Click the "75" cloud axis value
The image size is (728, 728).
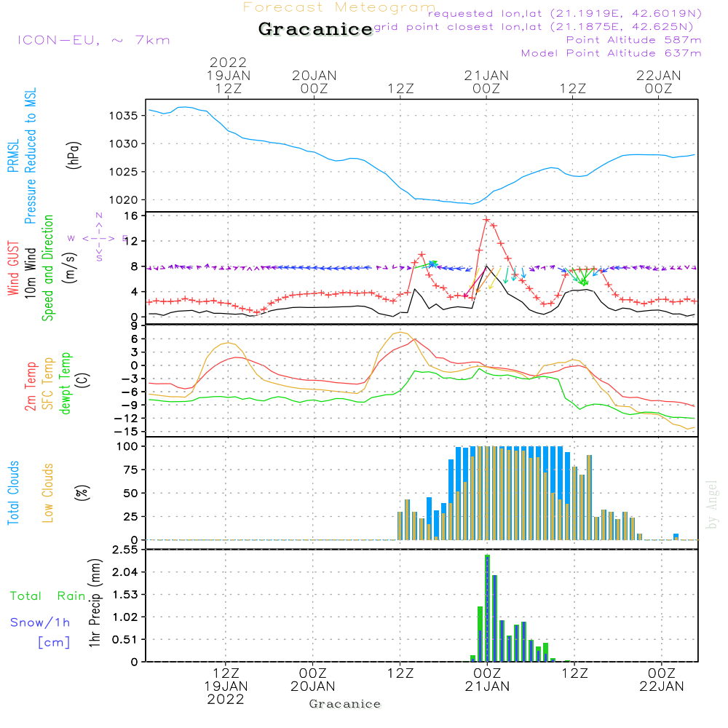coord(131,470)
